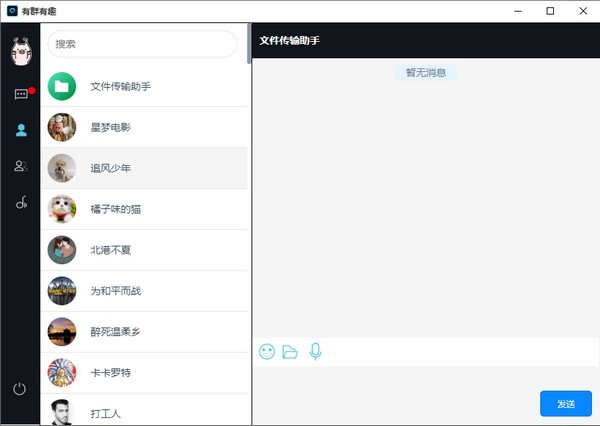Click the pig profile avatar in sidebar
600x426 pixels.
point(20,51)
